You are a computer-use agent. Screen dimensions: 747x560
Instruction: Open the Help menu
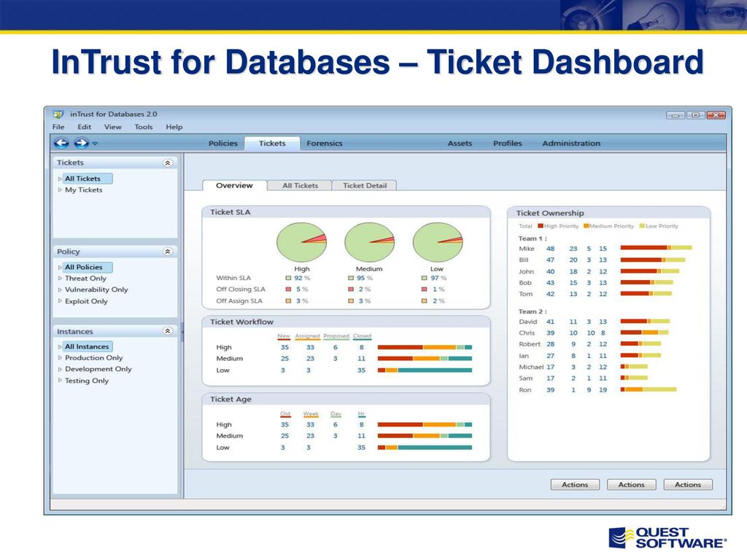[x=174, y=127]
